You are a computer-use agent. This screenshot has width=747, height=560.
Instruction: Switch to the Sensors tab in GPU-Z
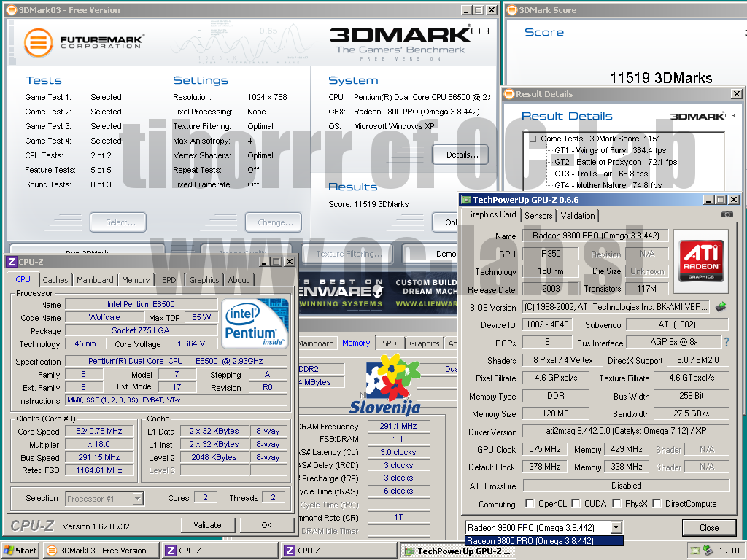[x=538, y=216]
